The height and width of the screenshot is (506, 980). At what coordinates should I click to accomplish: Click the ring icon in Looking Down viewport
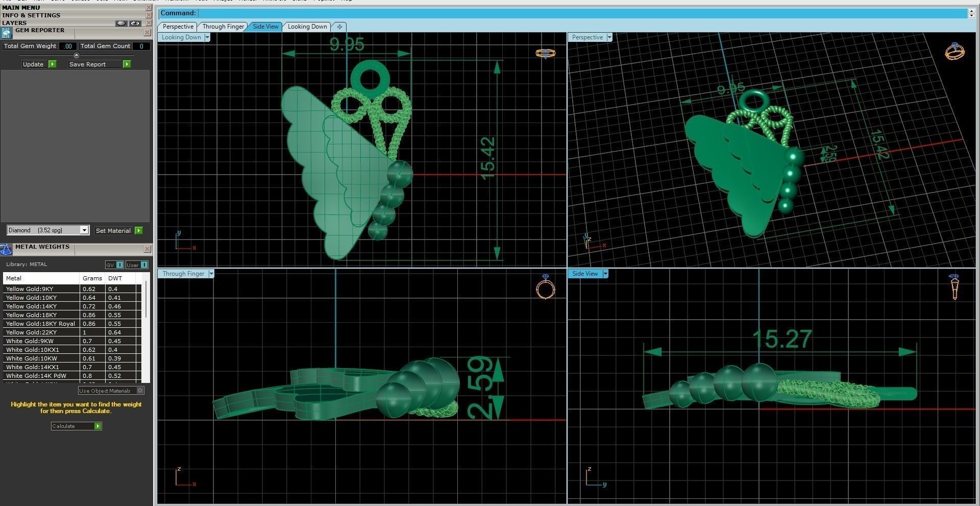click(545, 53)
